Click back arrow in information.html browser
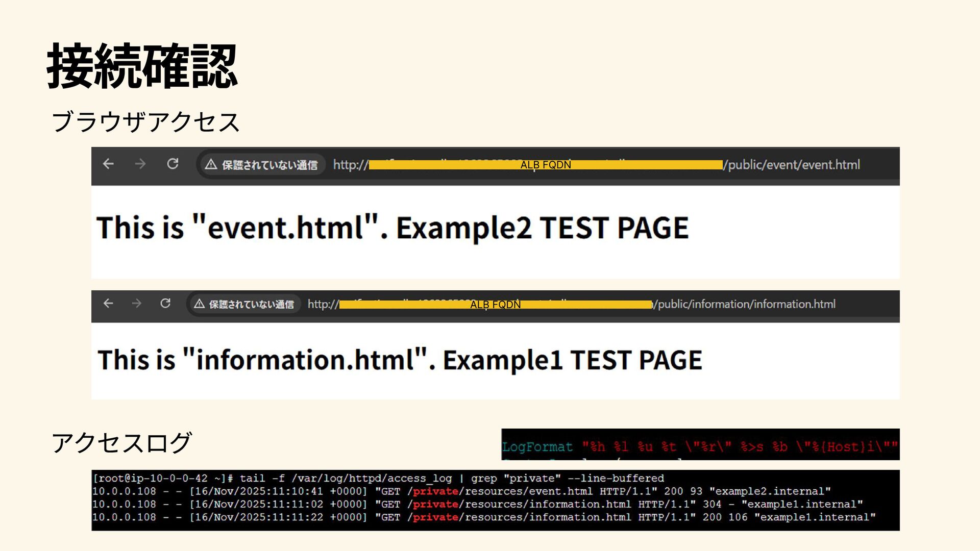 click(108, 304)
